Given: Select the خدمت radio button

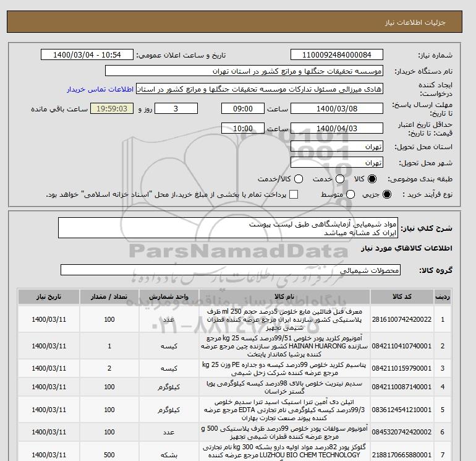Looking at the screenshot, I should 340,179.
